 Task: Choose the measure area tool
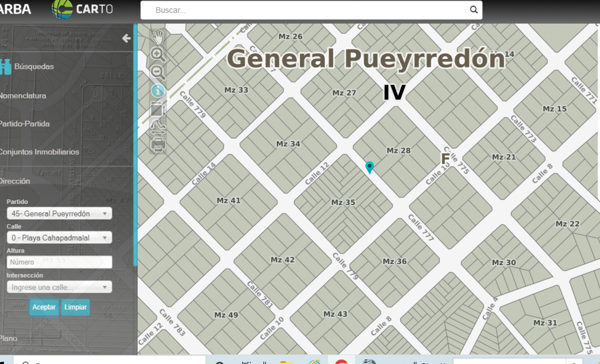(x=157, y=110)
